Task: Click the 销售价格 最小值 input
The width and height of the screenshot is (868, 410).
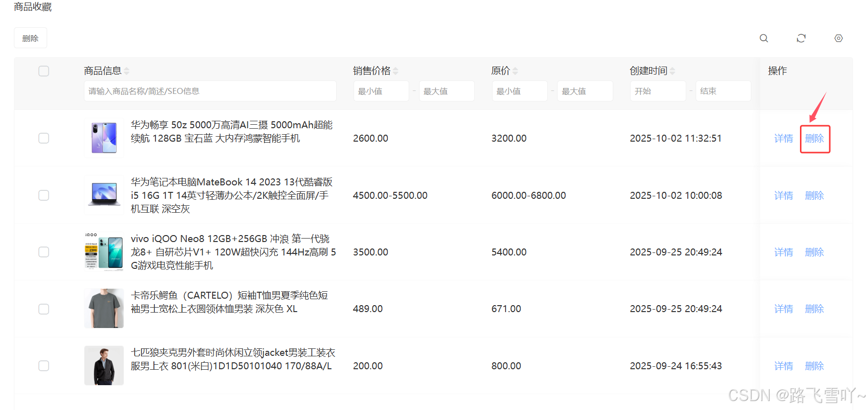Action: tap(381, 91)
